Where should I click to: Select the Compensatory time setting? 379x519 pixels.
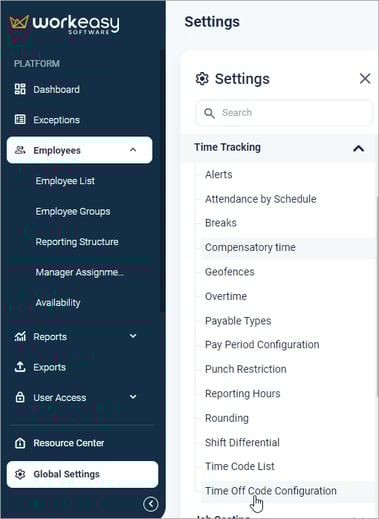coord(250,247)
